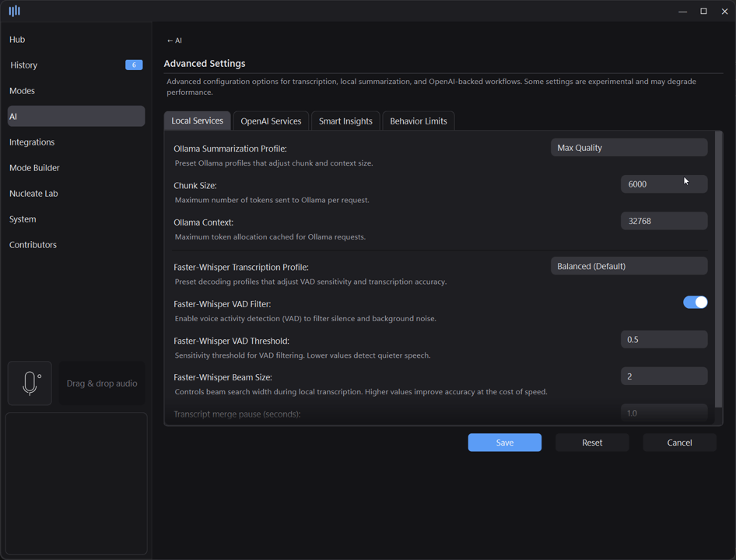Image resolution: width=736 pixels, height=560 pixels.
Task: Open Faster-Whisper Transcription Profile dropdown
Action: [629, 266]
